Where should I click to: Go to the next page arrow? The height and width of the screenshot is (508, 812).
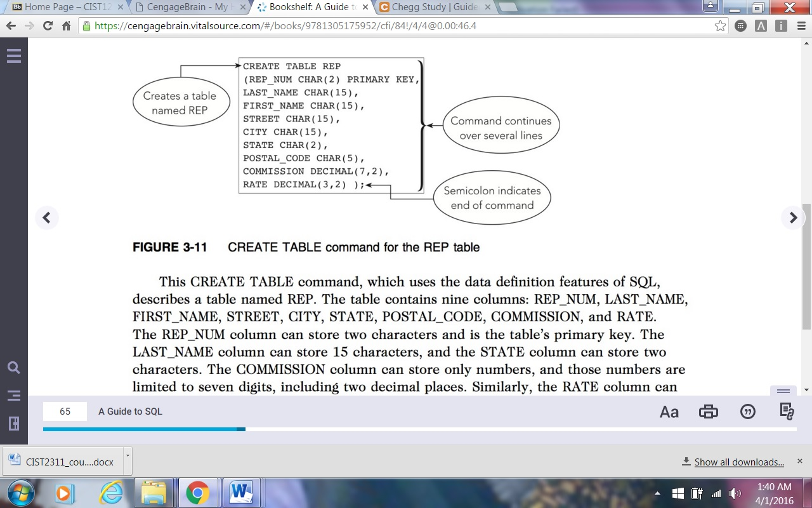793,218
